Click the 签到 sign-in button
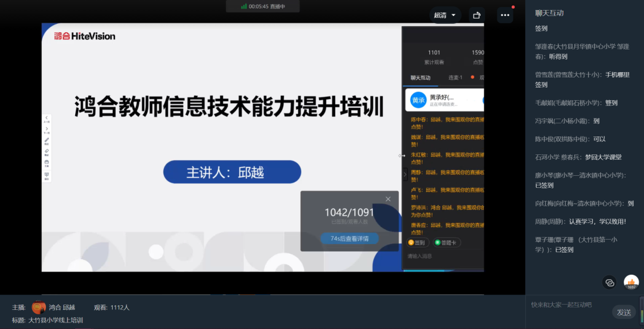This screenshot has height=329, width=644. [417, 243]
